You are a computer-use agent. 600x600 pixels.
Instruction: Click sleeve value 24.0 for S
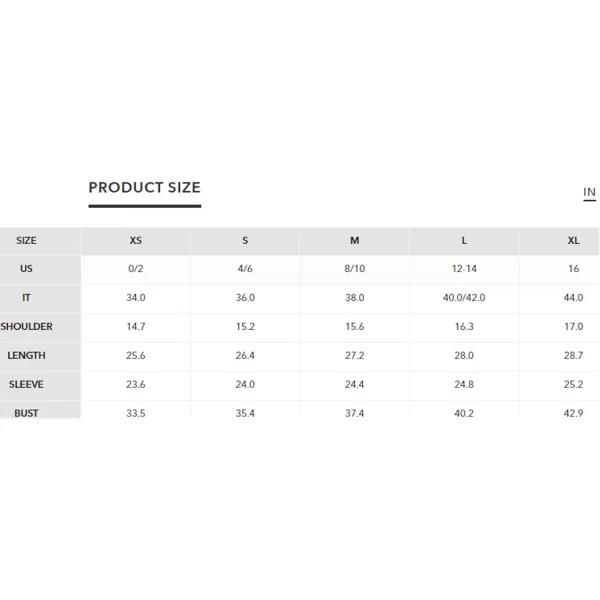(245, 385)
